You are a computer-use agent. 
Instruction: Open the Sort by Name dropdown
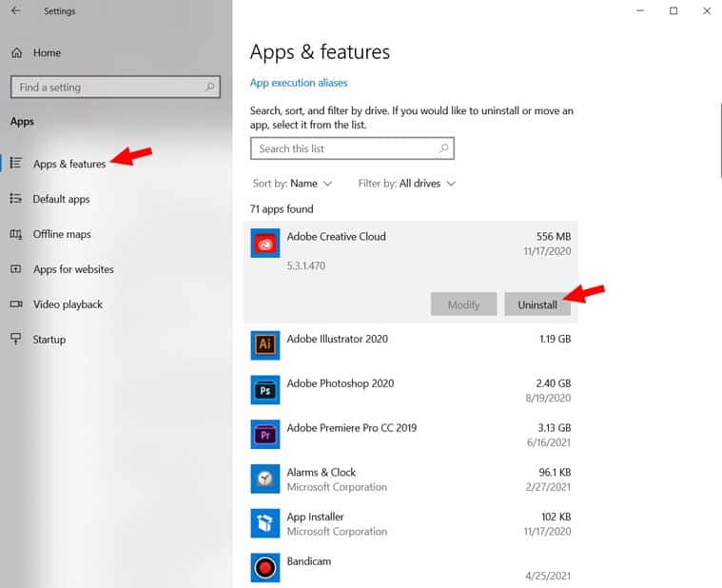click(292, 184)
